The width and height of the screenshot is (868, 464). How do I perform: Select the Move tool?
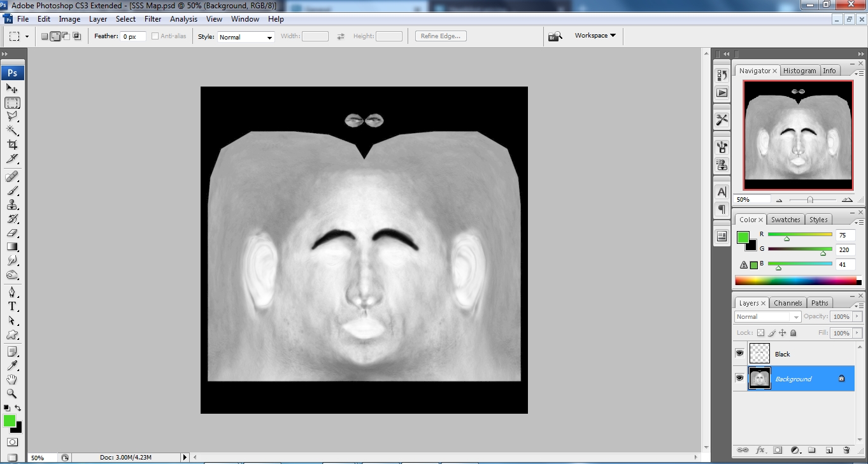click(12, 88)
